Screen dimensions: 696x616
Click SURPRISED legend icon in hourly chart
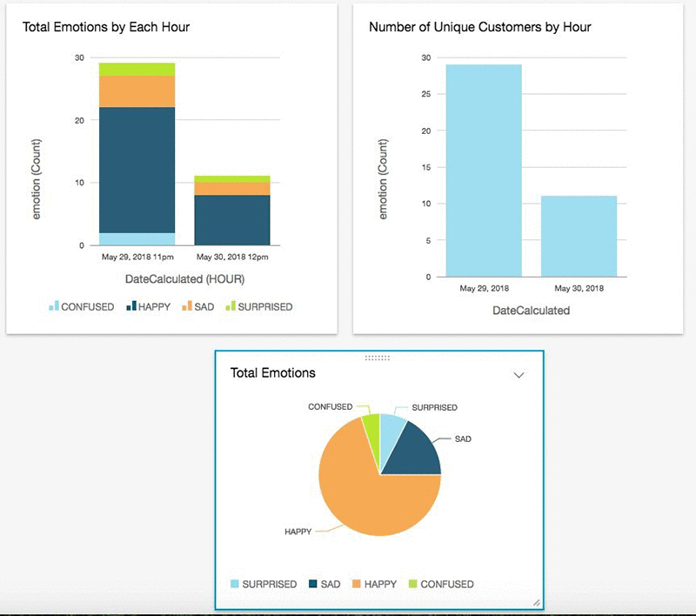[x=231, y=305]
